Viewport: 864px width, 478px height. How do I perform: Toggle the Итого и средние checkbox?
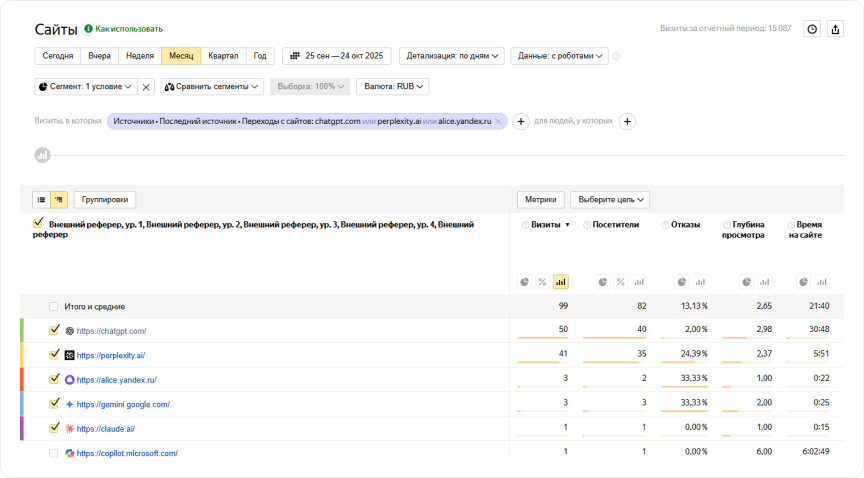point(54,306)
